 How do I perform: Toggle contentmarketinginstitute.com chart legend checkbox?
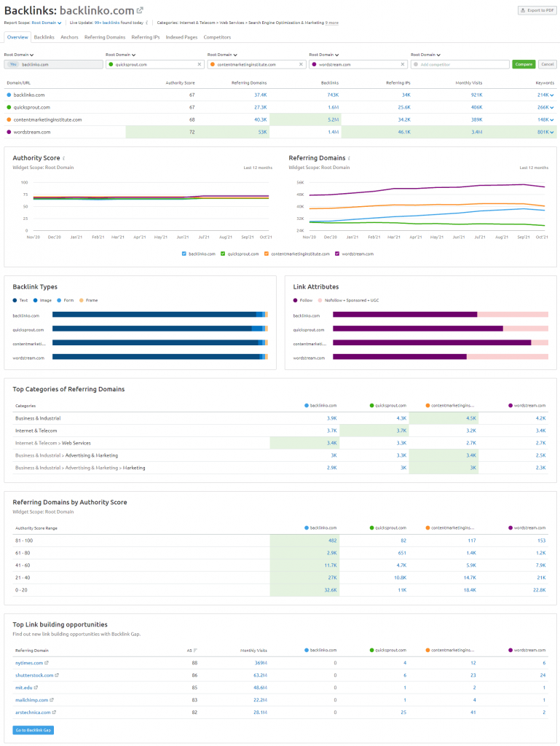click(x=267, y=254)
